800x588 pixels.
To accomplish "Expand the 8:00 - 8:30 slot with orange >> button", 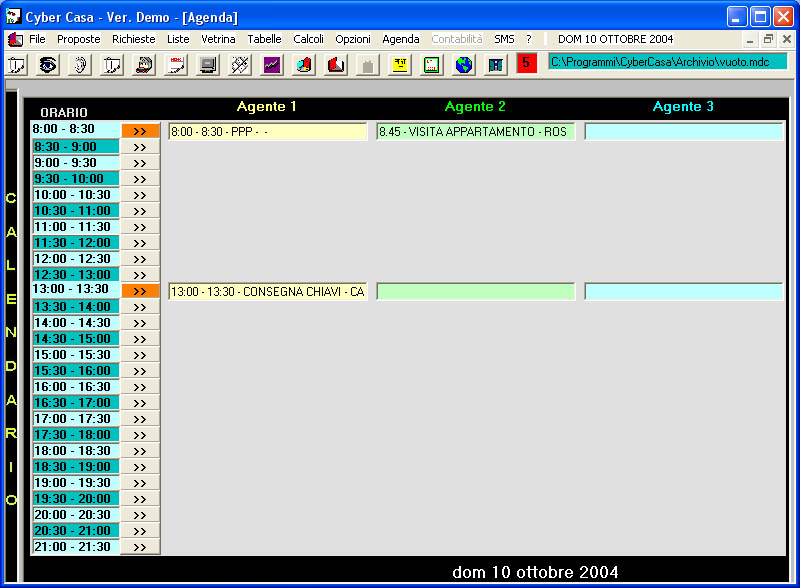I will coord(140,131).
